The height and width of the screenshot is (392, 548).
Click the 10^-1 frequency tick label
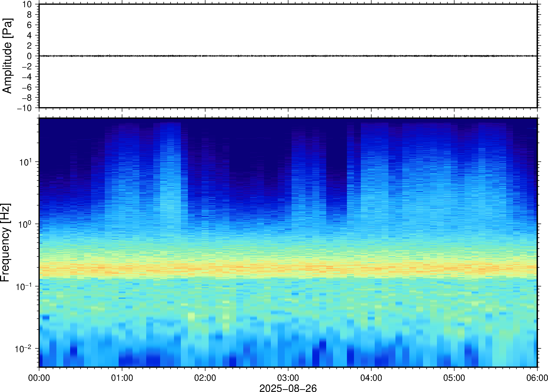pyautogui.click(x=24, y=286)
